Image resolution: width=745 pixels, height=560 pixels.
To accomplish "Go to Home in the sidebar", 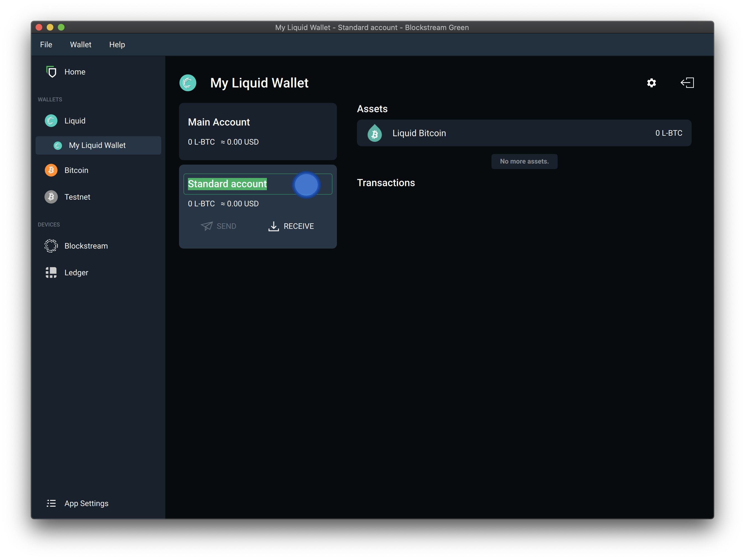I will pyautogui.click(x=98, y=72).
